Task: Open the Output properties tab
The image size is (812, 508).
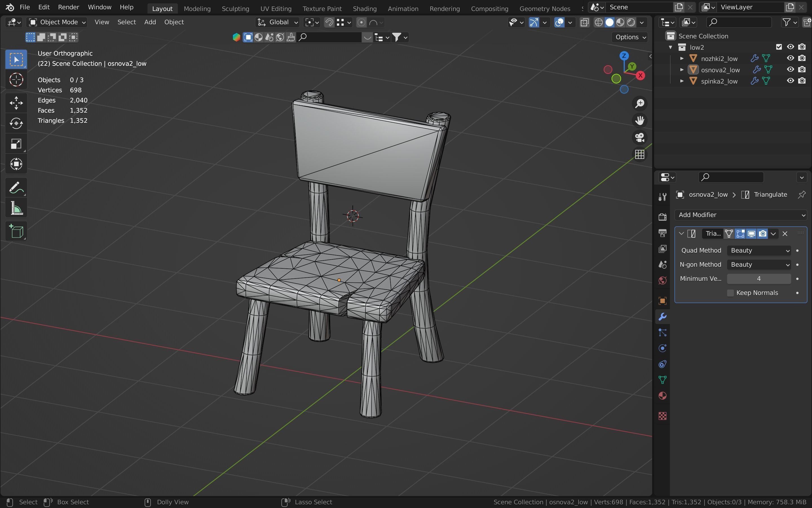Action: pos(662,233)
